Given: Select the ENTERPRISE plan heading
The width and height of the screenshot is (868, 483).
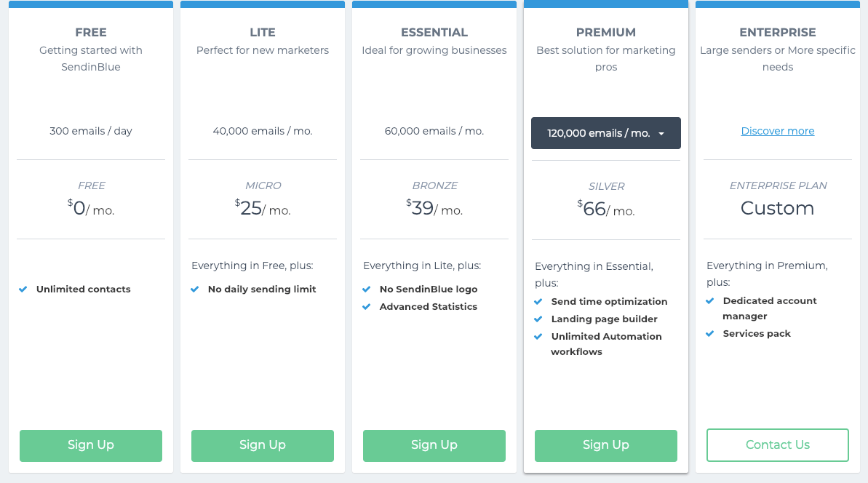Looking at the screenshot, I should click(x=778, y=33).
